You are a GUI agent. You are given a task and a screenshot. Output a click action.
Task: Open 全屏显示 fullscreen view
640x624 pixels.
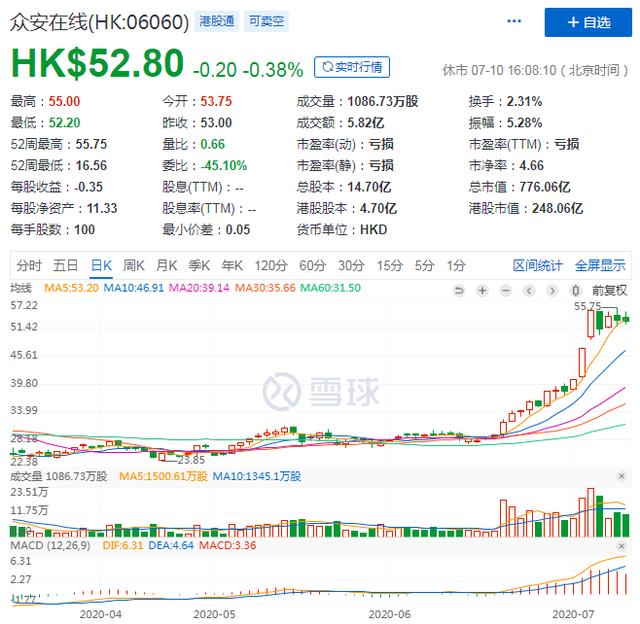(600, 266)
